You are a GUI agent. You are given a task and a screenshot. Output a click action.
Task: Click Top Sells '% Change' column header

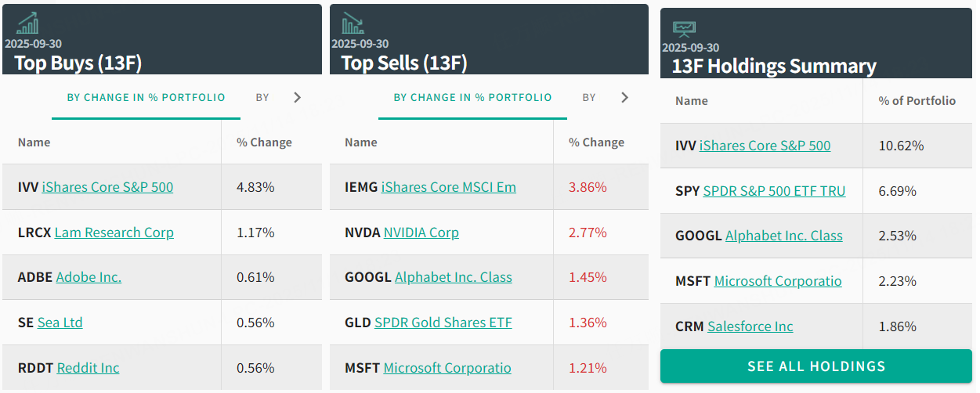click(x=597, y=142)
